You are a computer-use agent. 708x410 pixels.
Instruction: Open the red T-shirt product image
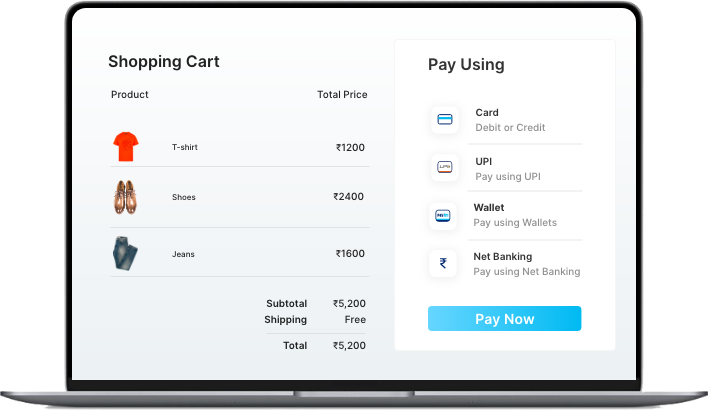(x=125, y=147)
